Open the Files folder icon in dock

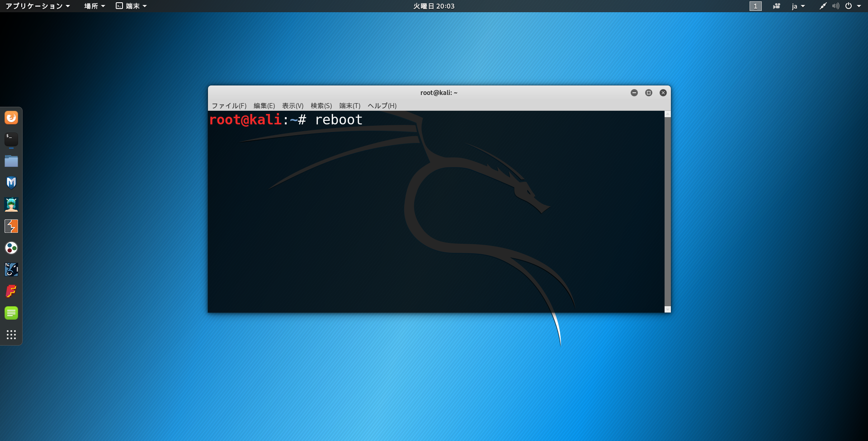(11, 161)
